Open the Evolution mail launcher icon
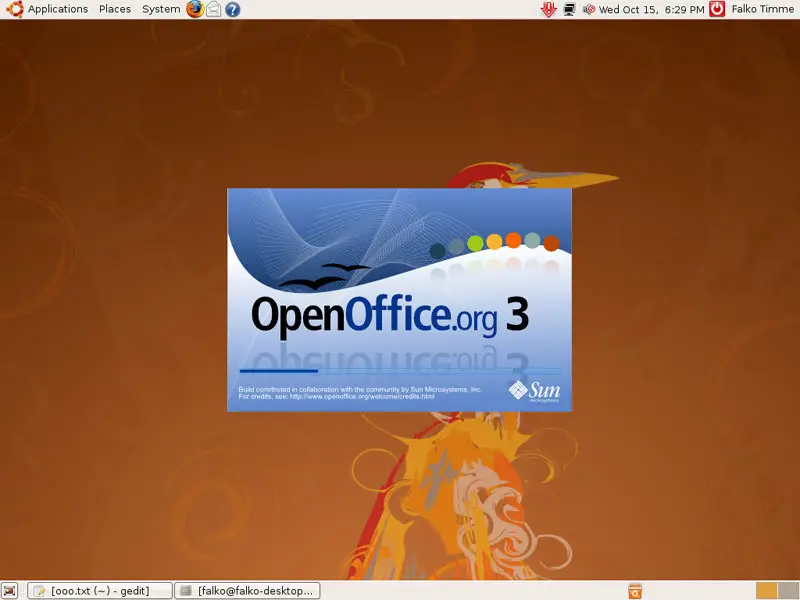This screenshot has width=800, height=600. (x=214, y=9)
